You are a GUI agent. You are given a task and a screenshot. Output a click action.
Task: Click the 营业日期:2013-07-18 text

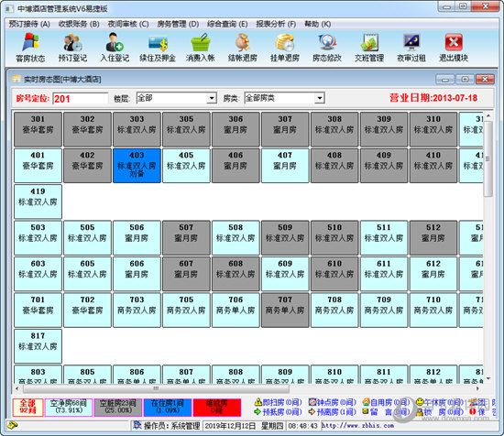[433, 98]
